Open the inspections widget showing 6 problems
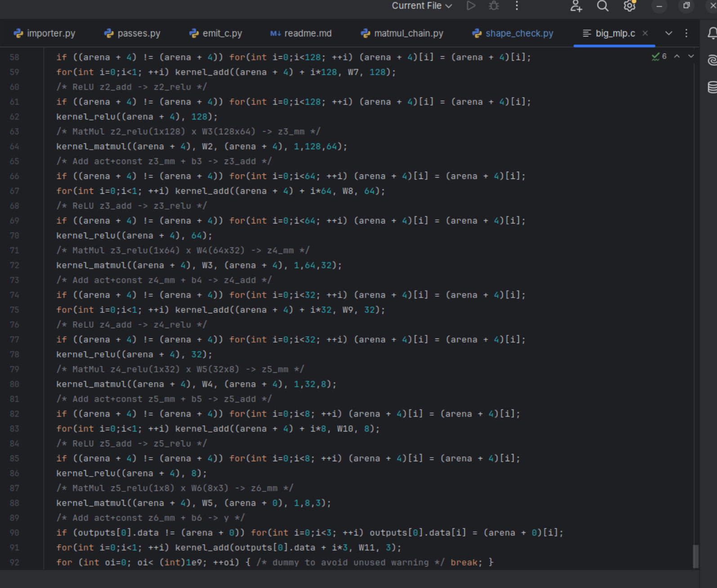Viewport: 717px width, 588px height. click(659, 57)
